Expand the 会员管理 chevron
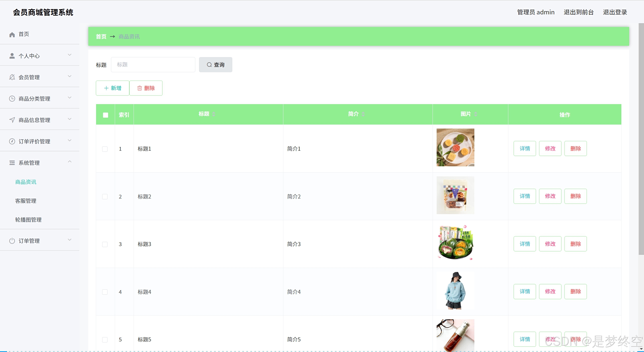Viewport: 644px width, 352px height. coord(70,76)
